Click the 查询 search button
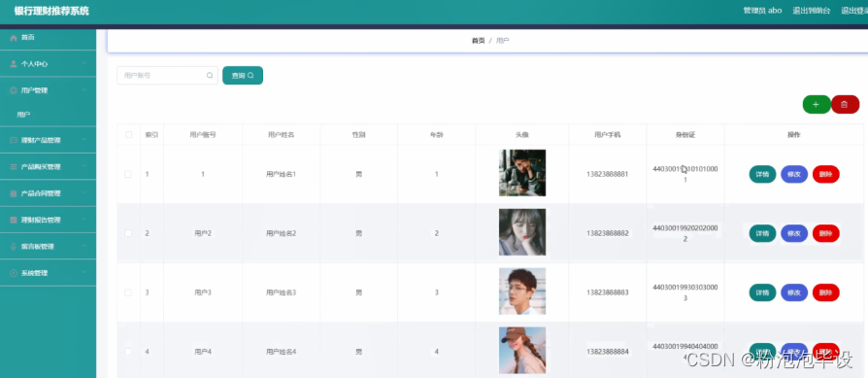This screenshot has height=378, width=868. coord(243,76)
